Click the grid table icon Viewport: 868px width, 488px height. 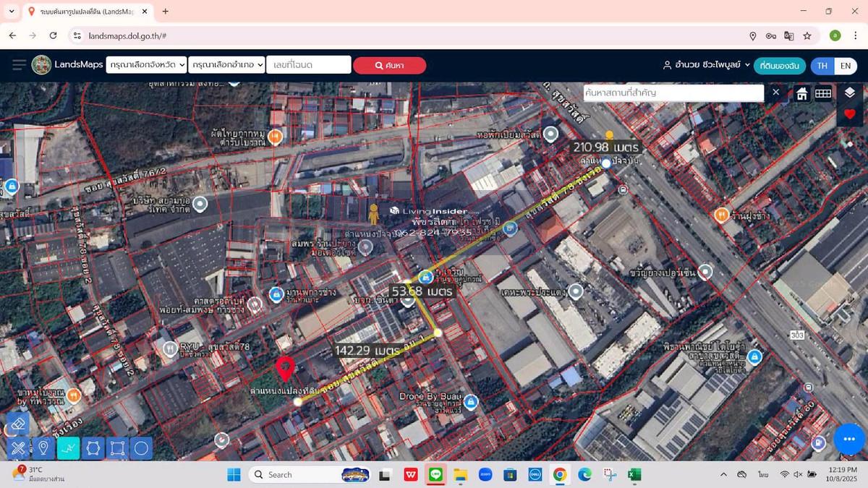(x=823, y=93)
